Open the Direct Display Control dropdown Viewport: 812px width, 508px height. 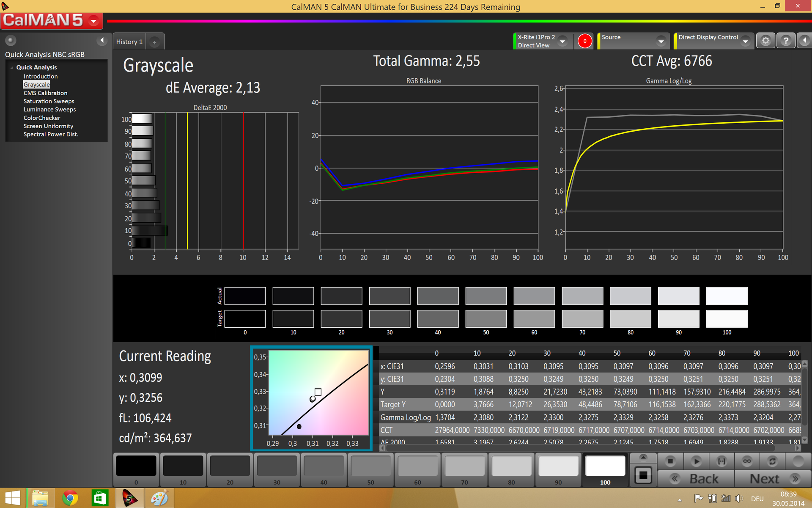[x=745, y=41]
